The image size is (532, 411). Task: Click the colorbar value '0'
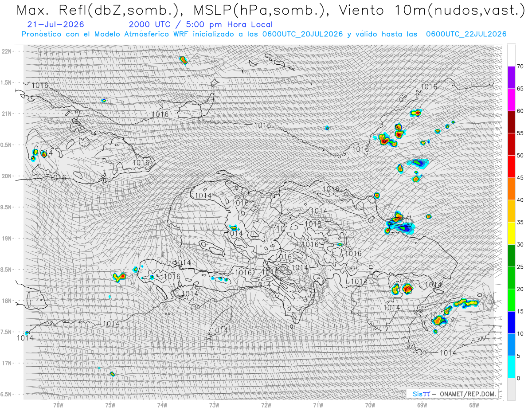(519, 378)
